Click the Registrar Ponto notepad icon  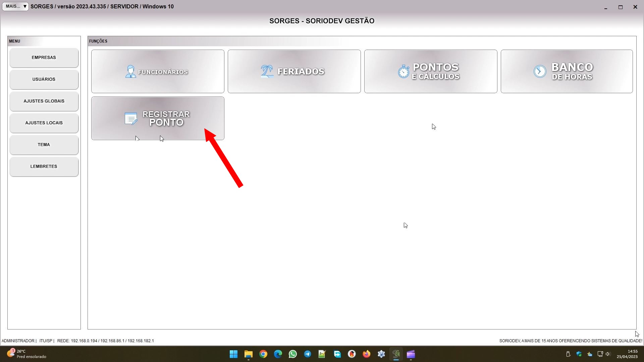point(131,119)
